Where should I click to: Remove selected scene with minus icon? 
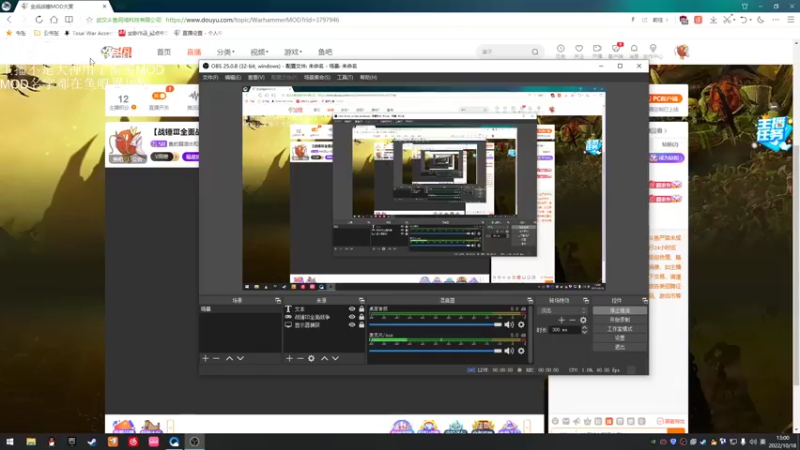(216, 359)
